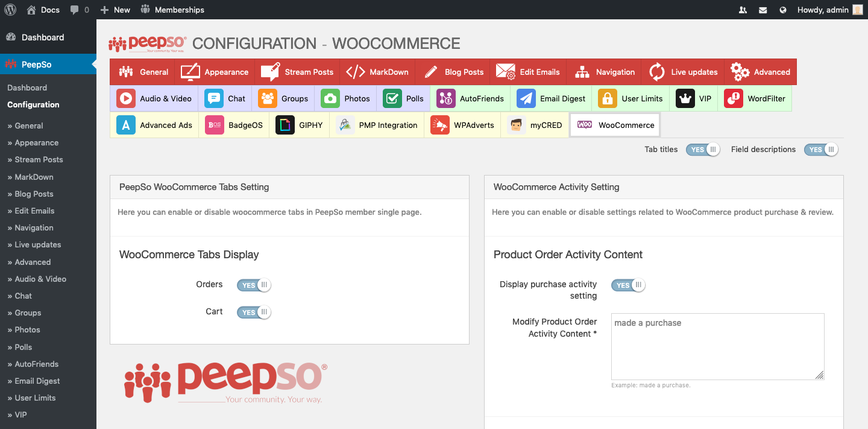The height and width of the screenshot is (429, 868).
Task: Switch to the Appearance tab
Action: [215, 72]
